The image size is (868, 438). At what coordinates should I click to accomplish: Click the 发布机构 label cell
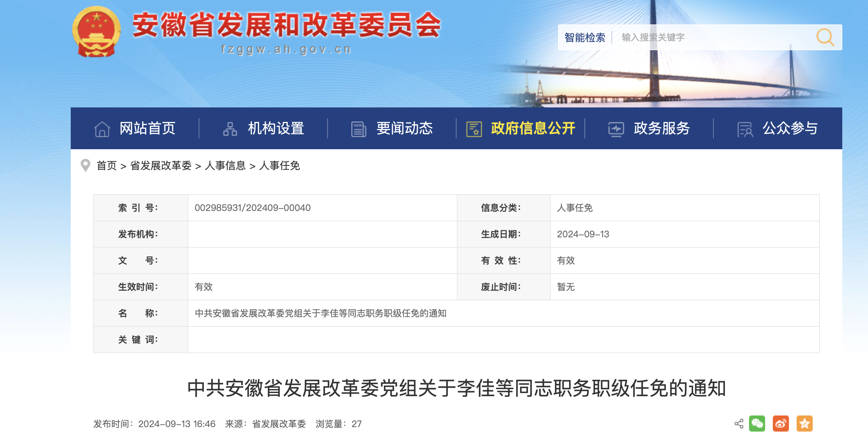click(140, 234)
